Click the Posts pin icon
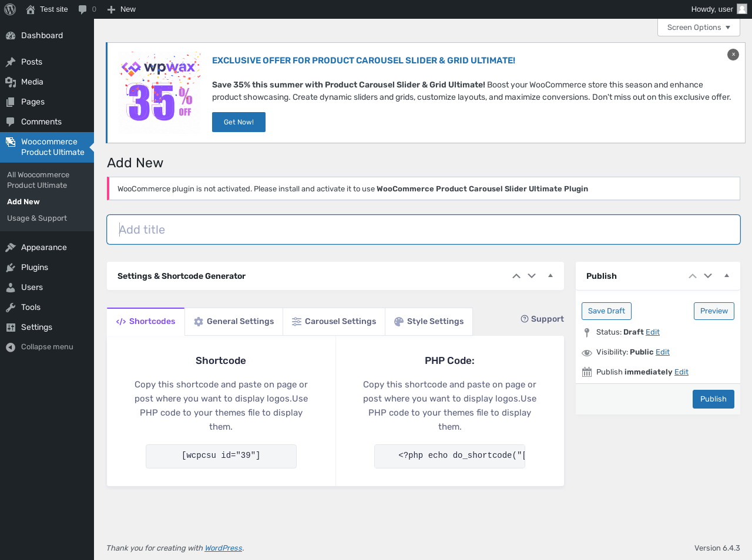752x560 pixels. 11,62
